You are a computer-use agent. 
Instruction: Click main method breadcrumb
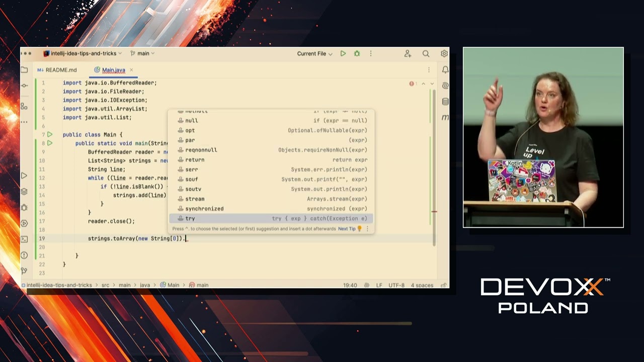(199, 285)
